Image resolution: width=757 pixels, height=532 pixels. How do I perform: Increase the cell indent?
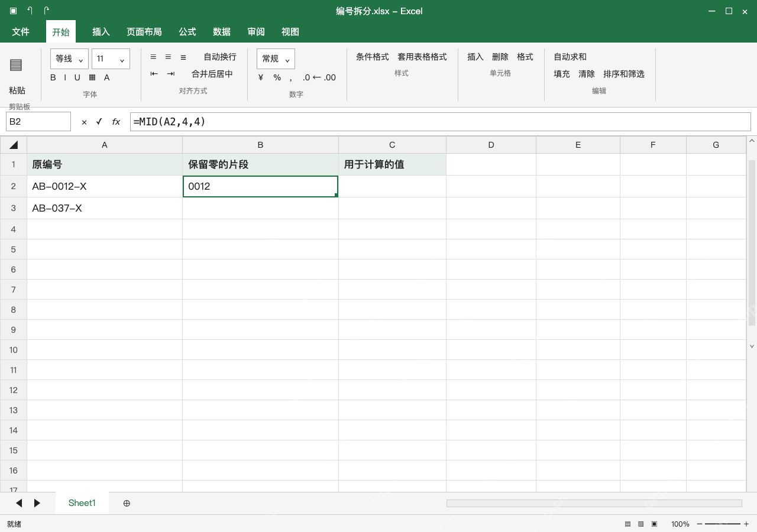171,74
